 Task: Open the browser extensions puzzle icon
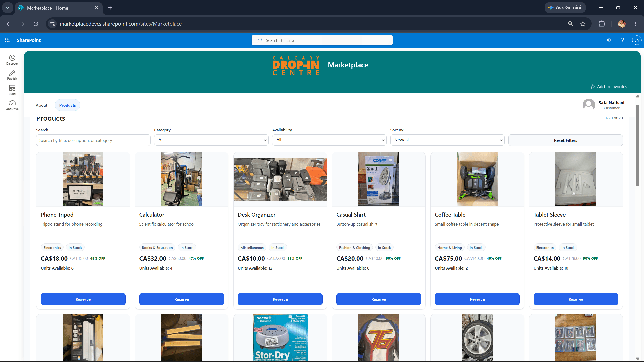pyautogui.click(x=602, y=24)
